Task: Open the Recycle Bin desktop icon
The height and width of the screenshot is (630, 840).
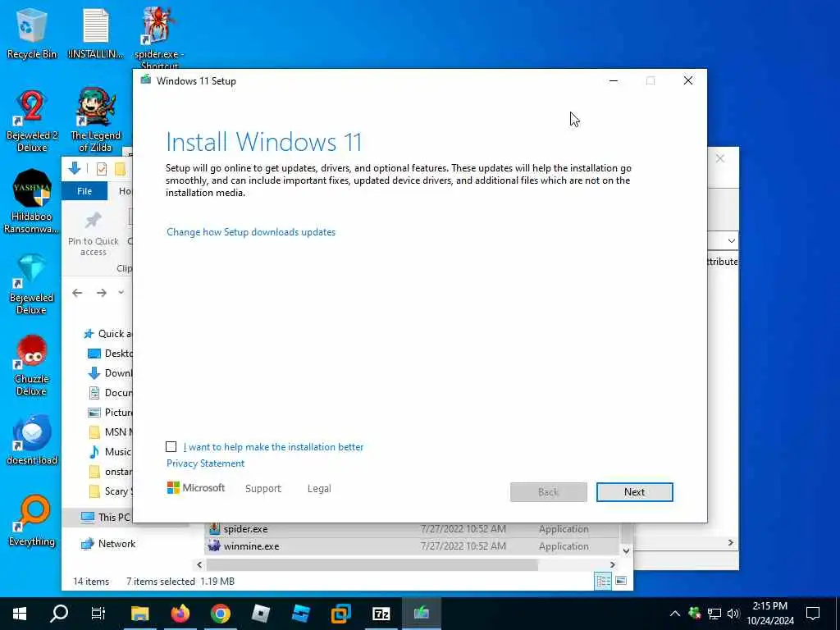Action: [31, 33]
